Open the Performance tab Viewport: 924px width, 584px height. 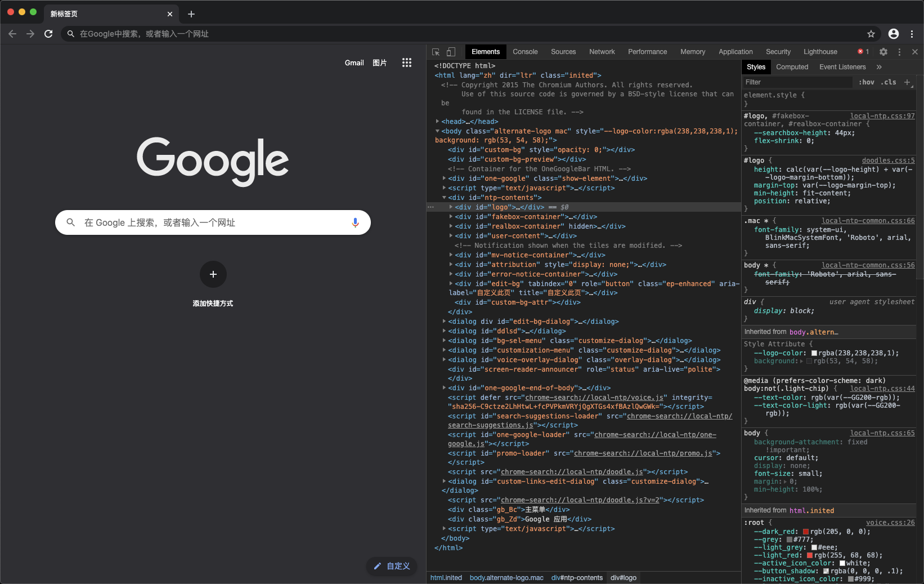click(648, 52)
